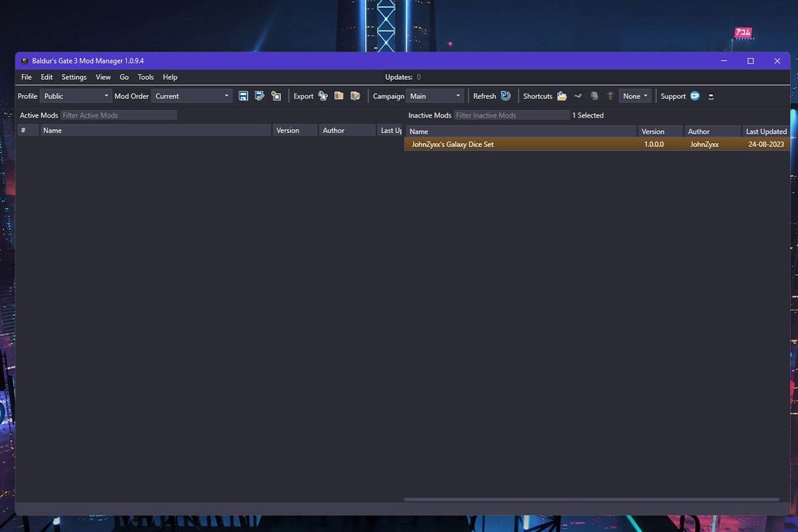The width and height of the screenshot is (798, 532).
Task: Click the inactive mods horizontal scrollbar
Action: click(x=591, y=499)
